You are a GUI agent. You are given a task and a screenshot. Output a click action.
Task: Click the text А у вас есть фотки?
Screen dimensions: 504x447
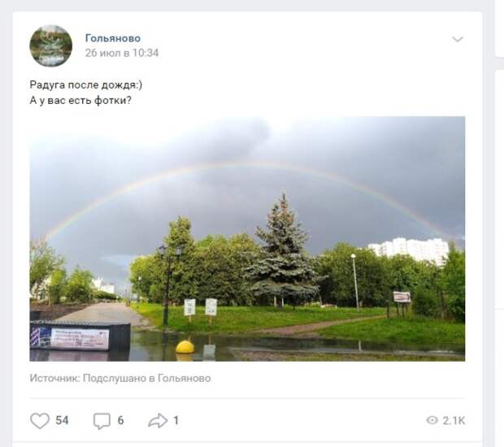point(80,101)
